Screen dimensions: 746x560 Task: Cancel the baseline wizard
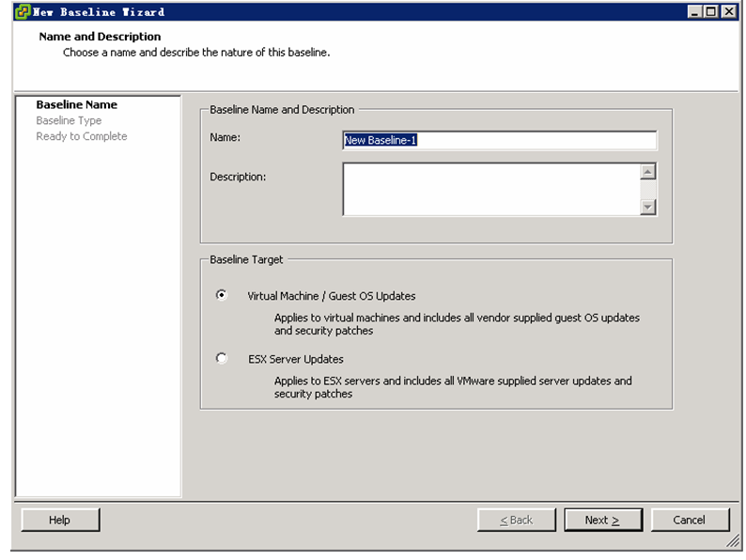click(690, 520)
